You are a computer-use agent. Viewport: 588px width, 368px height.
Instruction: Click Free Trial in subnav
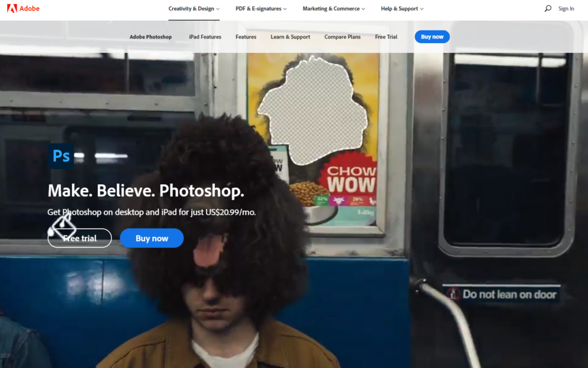pyautogui.click(x=386, y=37)
